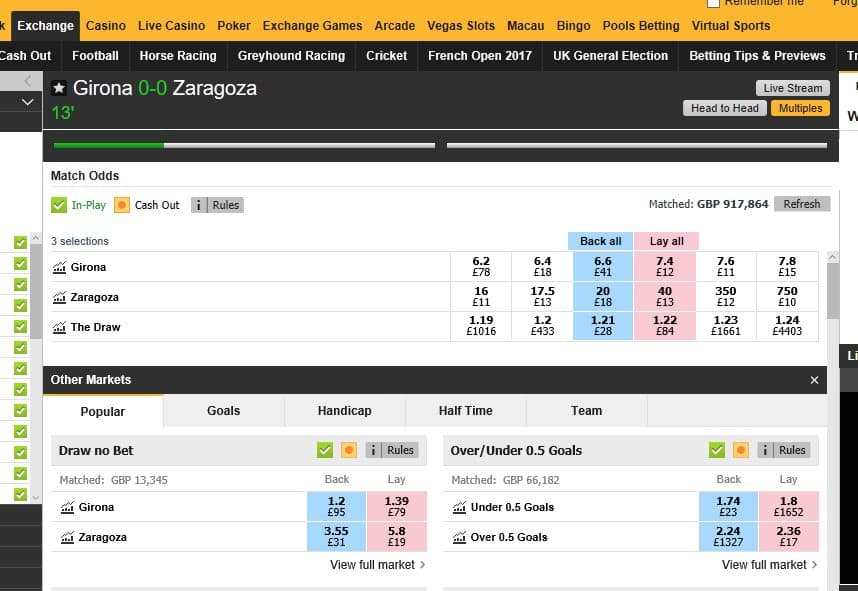
Task: Expand the left sidebar dropdown chevron
Action: pos(27,102)
